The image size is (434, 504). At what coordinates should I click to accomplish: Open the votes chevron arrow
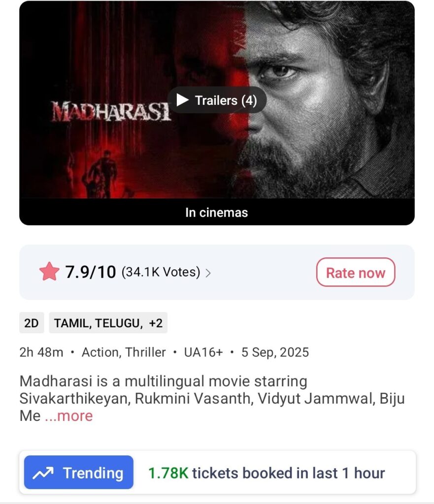(x=208, y=273)
